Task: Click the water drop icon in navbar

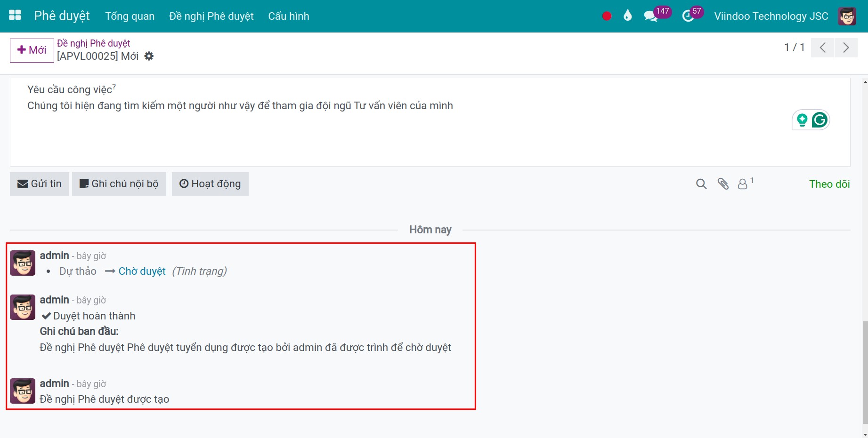Action: (x=627, y=16)
